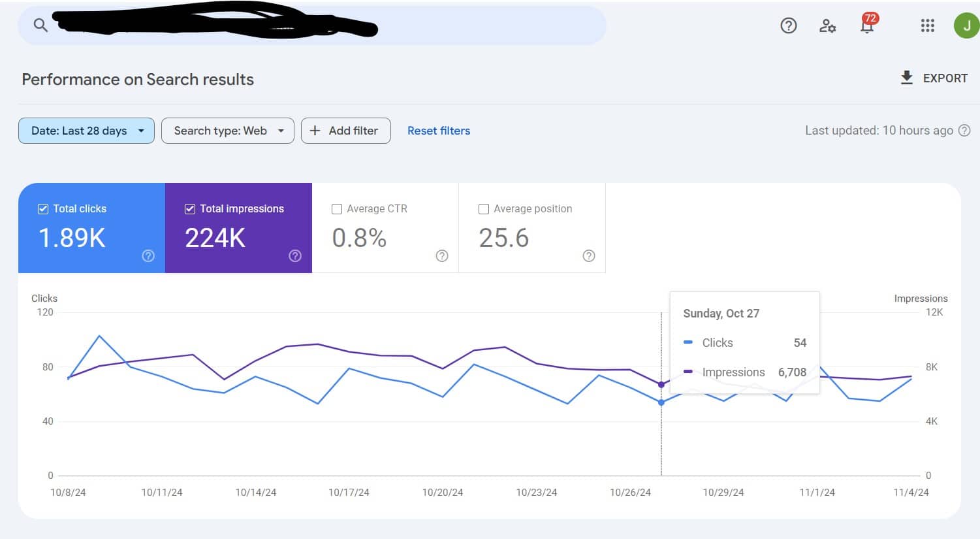This screenshot has width=980, height=539.
Task: Click the Sunday, Oct 27 tooltip title
Action: pos(721,314)
